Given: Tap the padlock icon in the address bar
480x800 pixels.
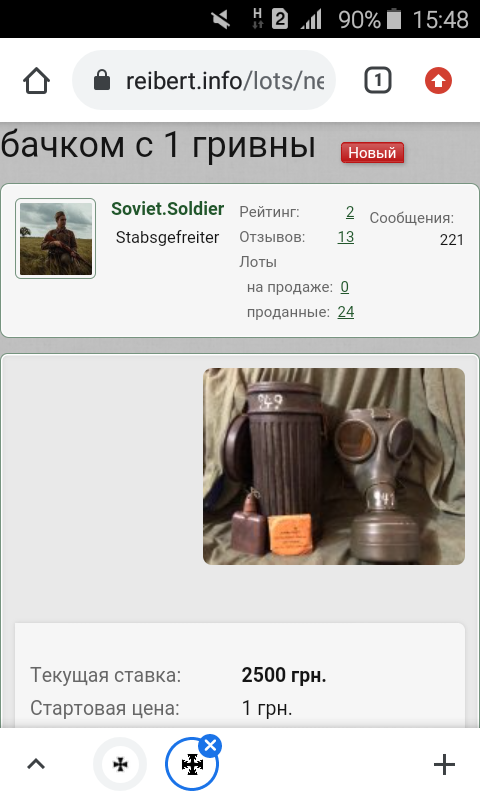Looking at the screenshot, I should pos(102,80).
